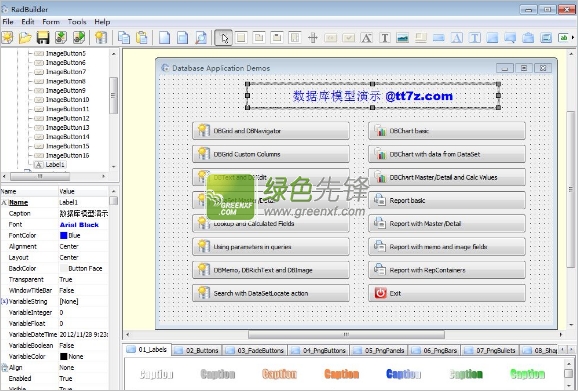The height and width of the screenshot is (391, 578).
Task: Switch to the 04_PngButtons palette tab
Action: [319, 350]
